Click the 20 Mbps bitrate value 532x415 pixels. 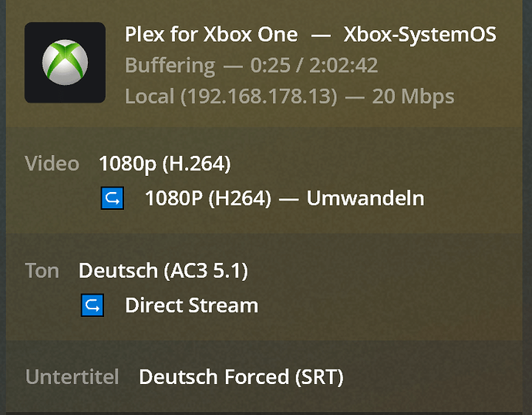[412, 96]
